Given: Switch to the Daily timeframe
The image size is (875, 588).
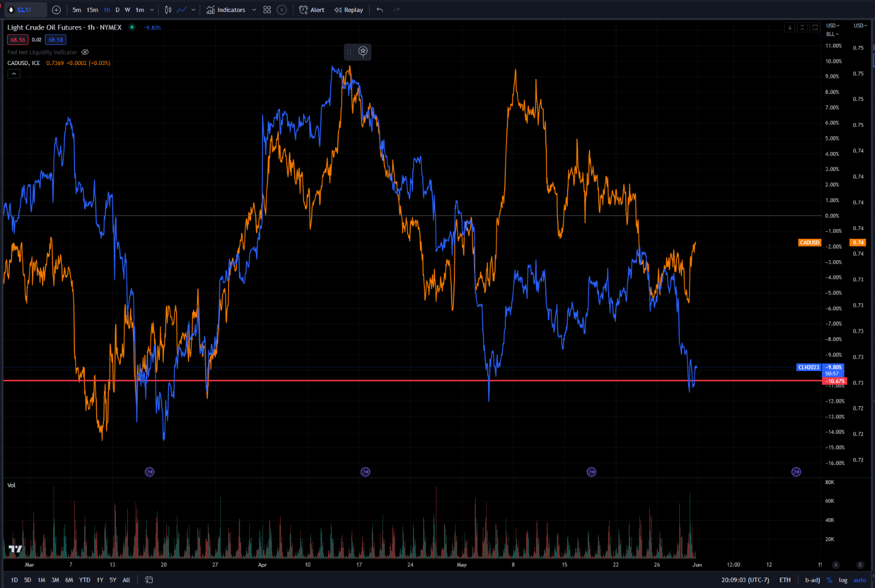Looking at the screenshot, I should [116, 9].
